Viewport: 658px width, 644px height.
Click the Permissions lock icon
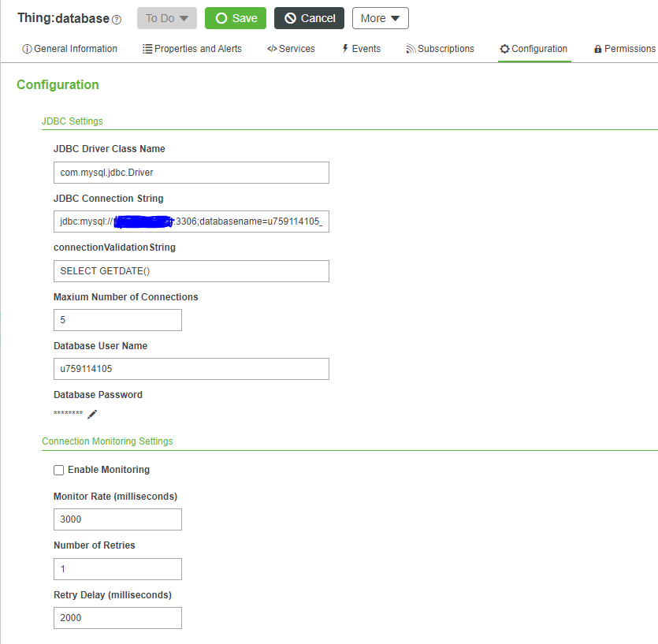tap(597, 48)
